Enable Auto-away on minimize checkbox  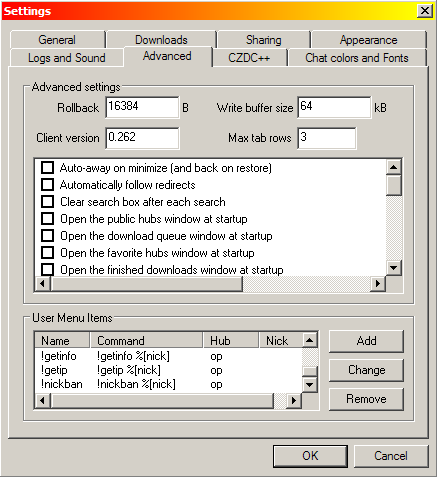click(47, 167)
